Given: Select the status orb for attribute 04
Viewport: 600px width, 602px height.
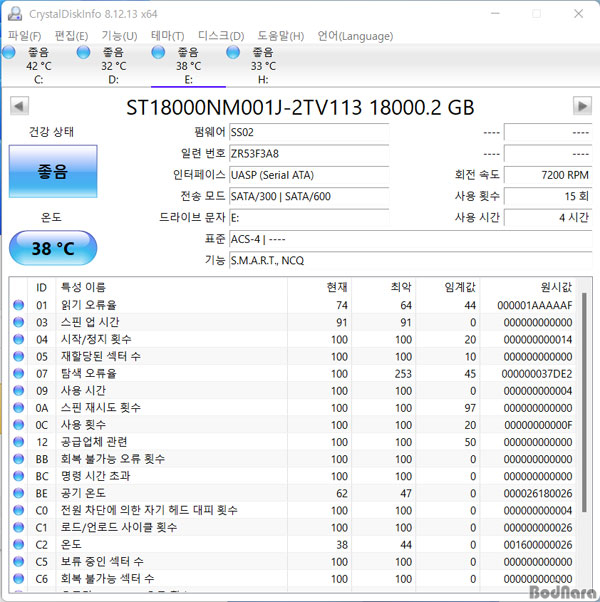Looking at the screenshot, I should [18, 339].
